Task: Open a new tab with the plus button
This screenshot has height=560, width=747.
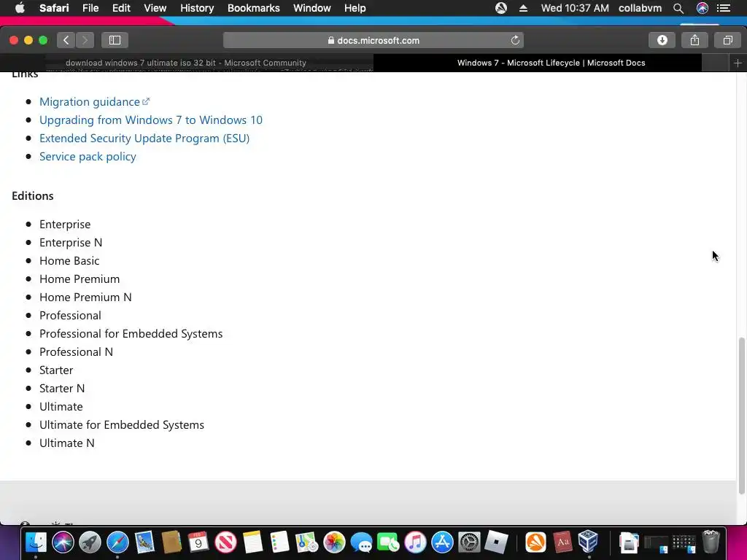Action: (x=738, y=63)
